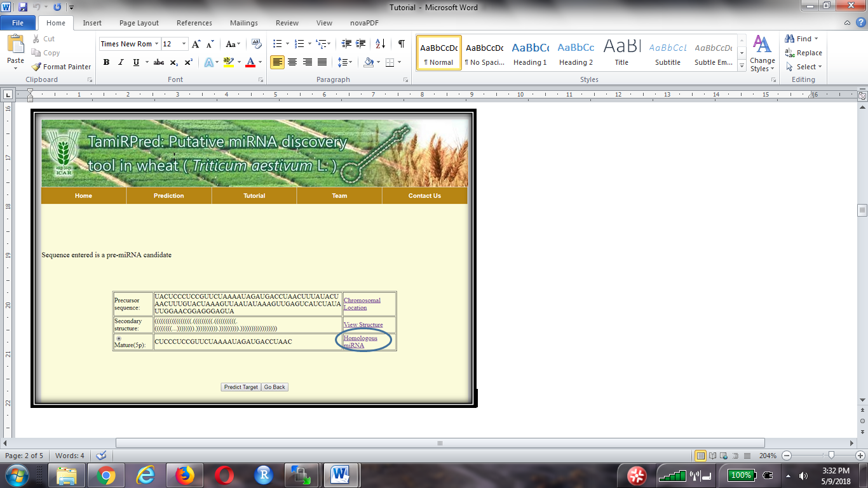Viewport: 868px width, 488px height.
Task: Open the References ribbon tab
Action: [194, 23]
